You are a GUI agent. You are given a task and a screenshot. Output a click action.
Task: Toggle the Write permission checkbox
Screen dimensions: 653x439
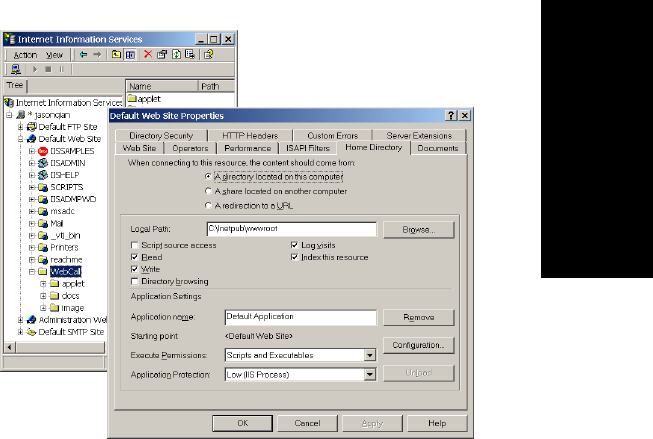click(x=135, y=269)
